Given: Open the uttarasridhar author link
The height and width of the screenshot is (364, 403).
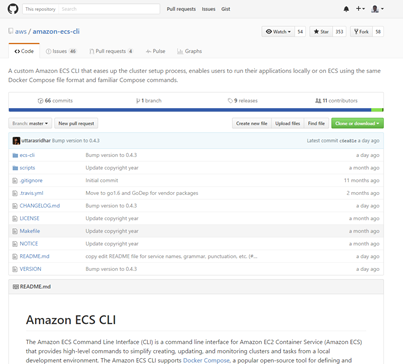Looking at the screenshot, I should click(x=36, y=141).
